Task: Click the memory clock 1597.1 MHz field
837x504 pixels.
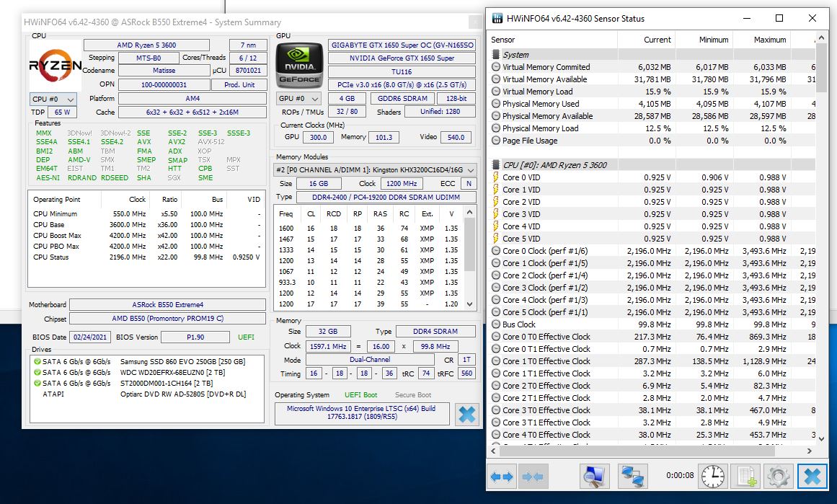Action: [328, 347]
